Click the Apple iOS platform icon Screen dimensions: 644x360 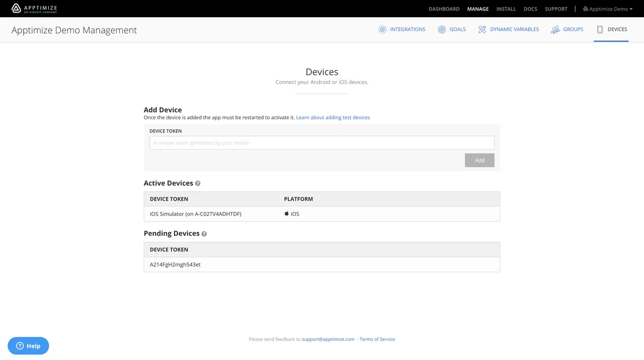pyautogui.click(x=287, y=213)
